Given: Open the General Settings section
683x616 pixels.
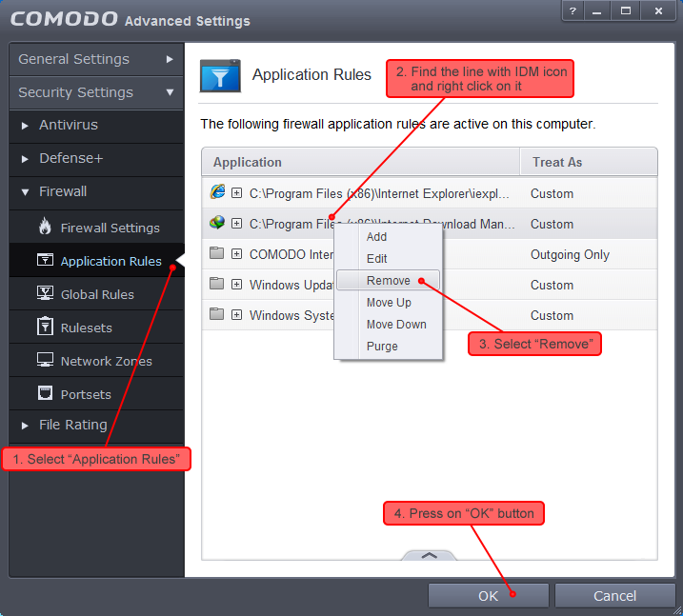Looking at the screenshot, I should 97,59.
